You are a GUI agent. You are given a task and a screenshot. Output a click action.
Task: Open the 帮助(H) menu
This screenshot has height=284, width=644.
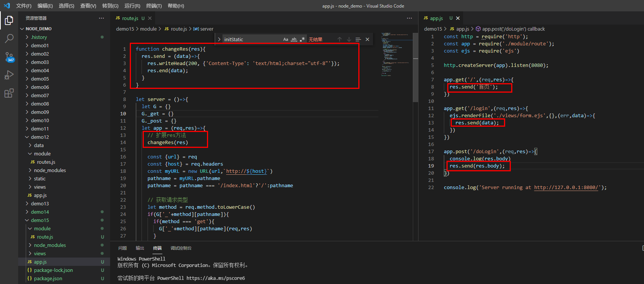[176, 6]
